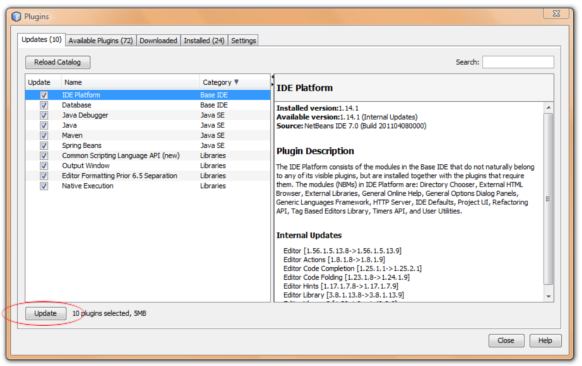
Task: Deselect the Spring Beans checkbox
Action: [44, 146]
